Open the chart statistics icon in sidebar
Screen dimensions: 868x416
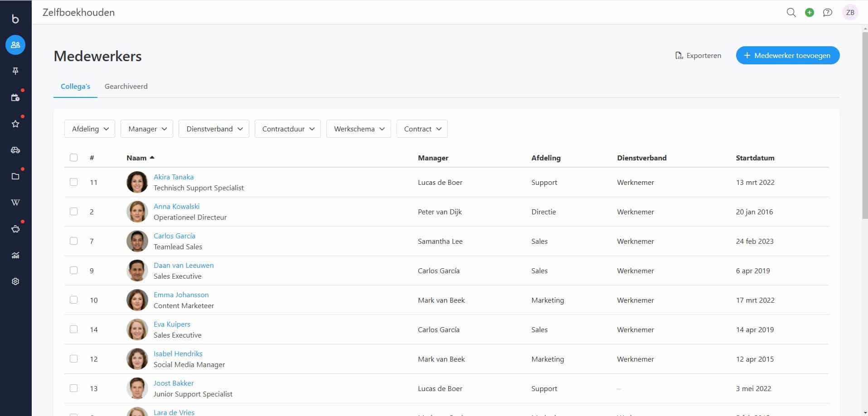[x=15, y=255]
